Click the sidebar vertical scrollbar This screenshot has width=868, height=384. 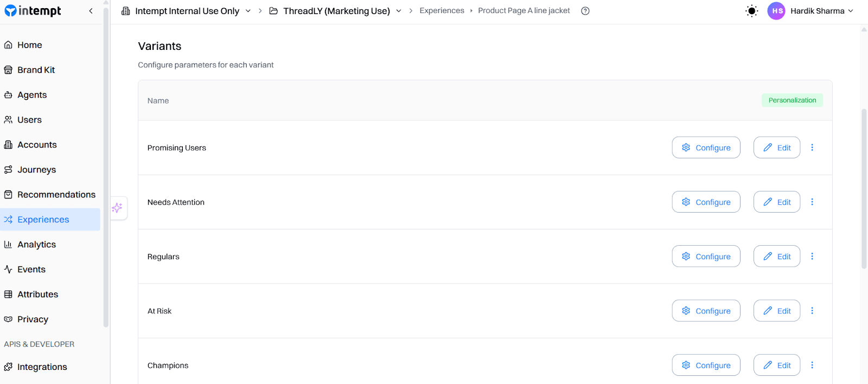point(106,168)
